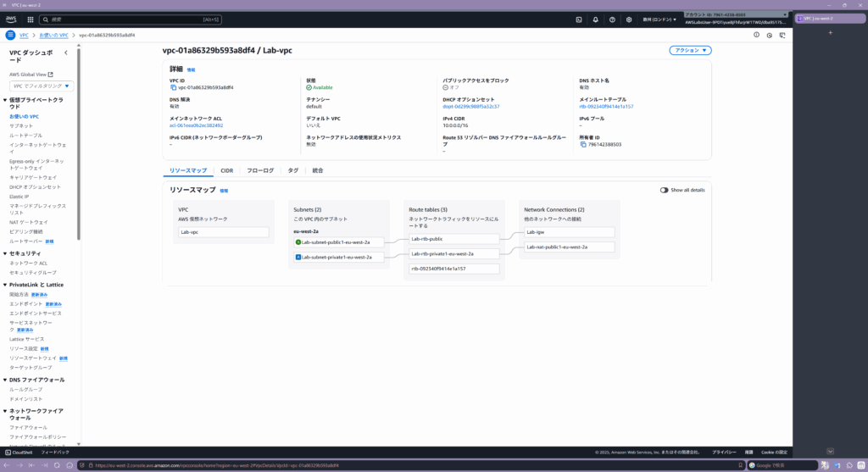
Task: Open the notifications bell
Action: [x=596, y=19]
